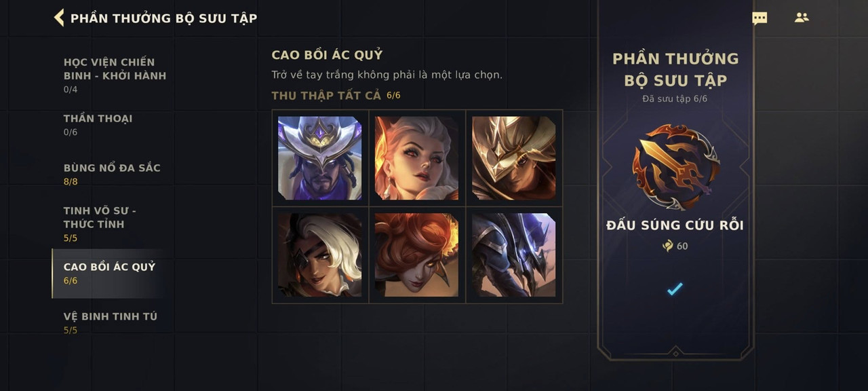Open the Bùng Nổ Đa Sắc collection
Screen dimensions: 868x391
coord(112,174)
